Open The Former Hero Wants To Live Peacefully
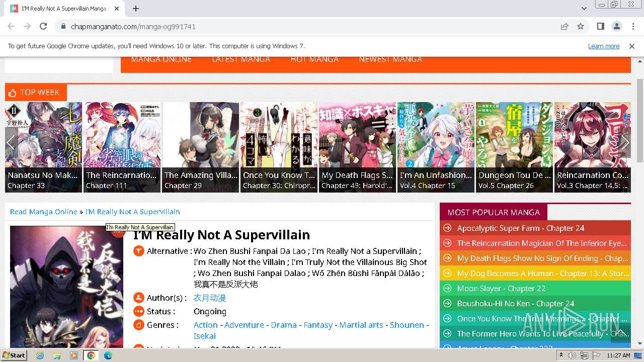This screenshot has width=644, height=362. click(x=543, y=334)
